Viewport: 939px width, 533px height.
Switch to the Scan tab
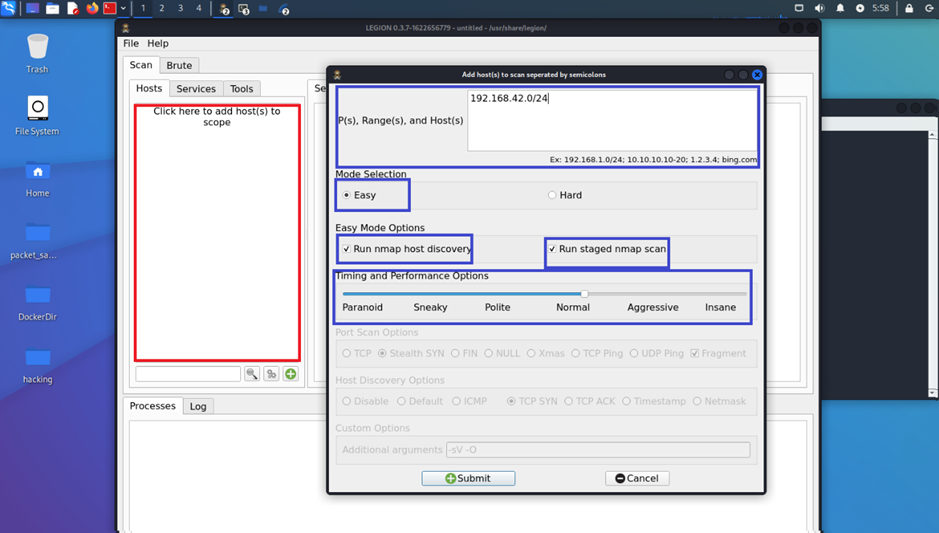tap(141, 65)
